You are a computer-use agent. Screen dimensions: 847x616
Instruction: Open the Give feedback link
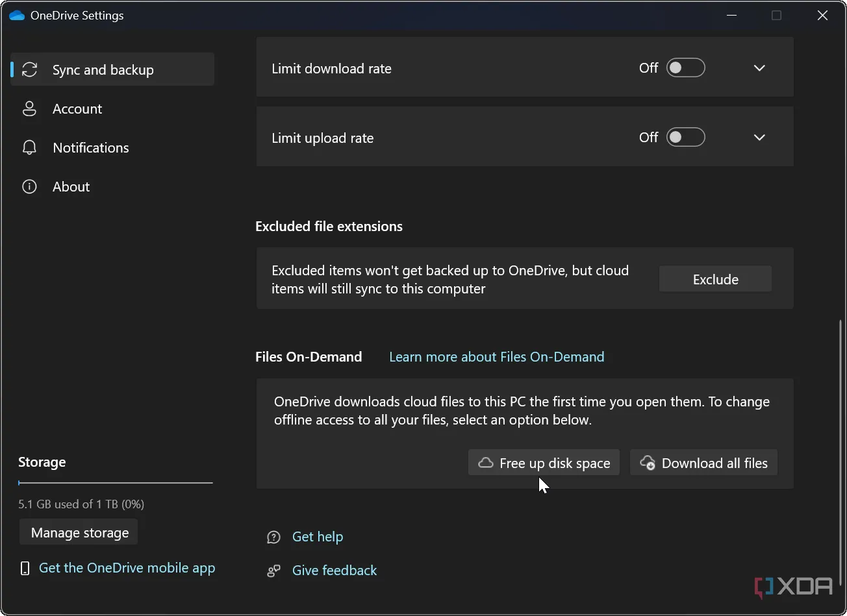coord(335,571)
